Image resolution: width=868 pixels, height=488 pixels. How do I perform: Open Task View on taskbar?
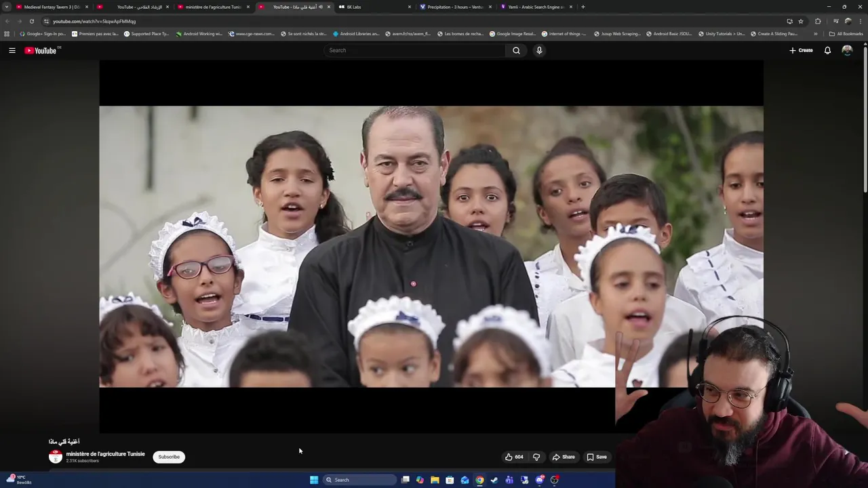(x=405, y=480)
